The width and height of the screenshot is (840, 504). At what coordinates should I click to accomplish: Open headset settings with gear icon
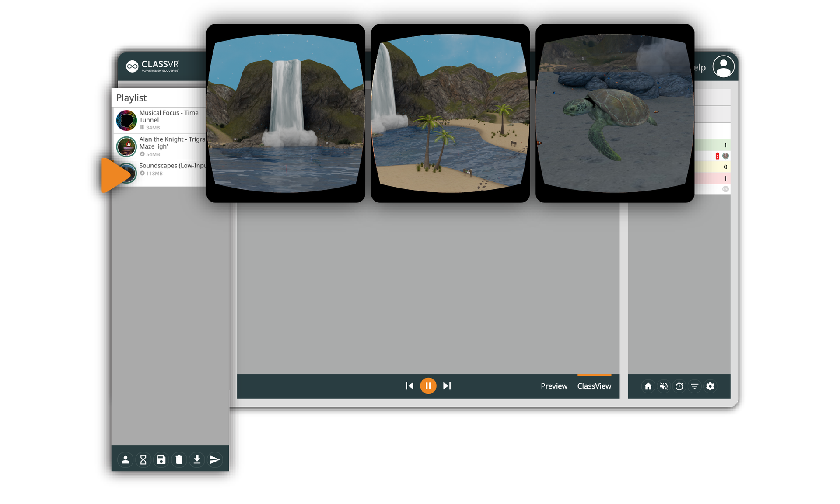(x=710, y=386)
